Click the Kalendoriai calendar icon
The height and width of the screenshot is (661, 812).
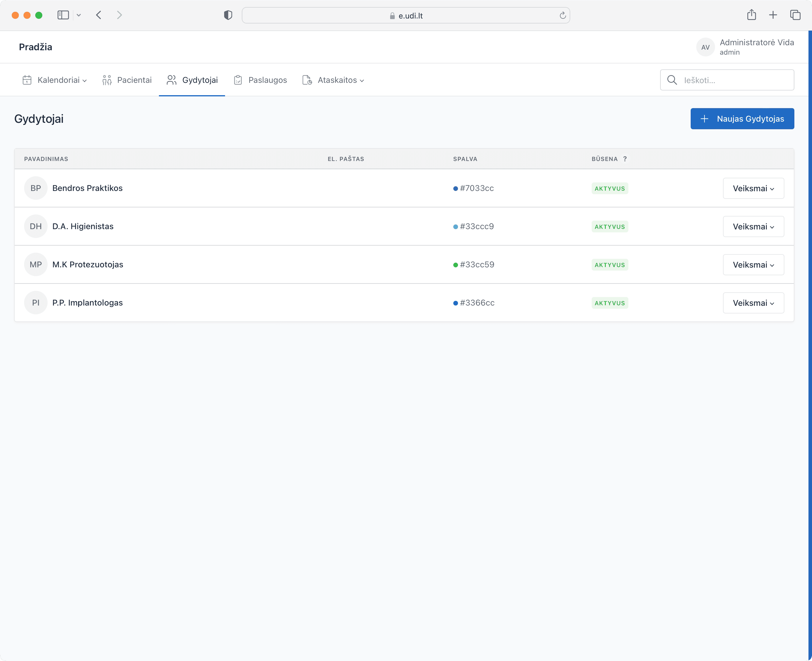tap(27, 80)
